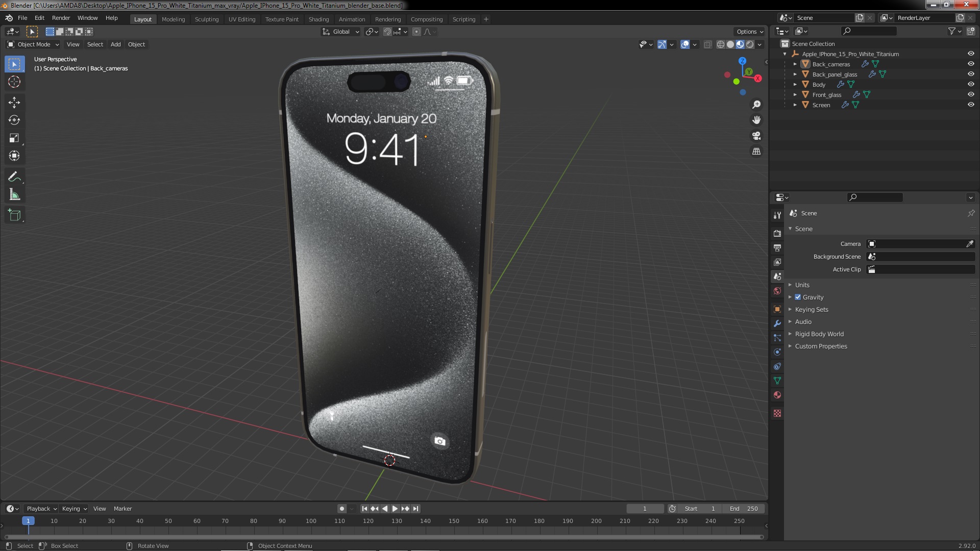Expand the Units panel
This screenshot has width=980, height=551.
pyautogui.click(x=802, y=285)
